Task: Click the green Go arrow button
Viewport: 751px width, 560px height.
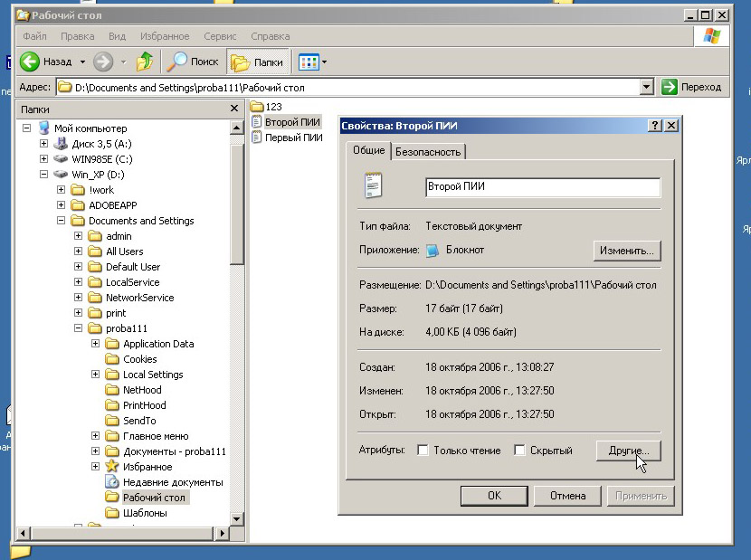Action: click(x=670, y=88)
